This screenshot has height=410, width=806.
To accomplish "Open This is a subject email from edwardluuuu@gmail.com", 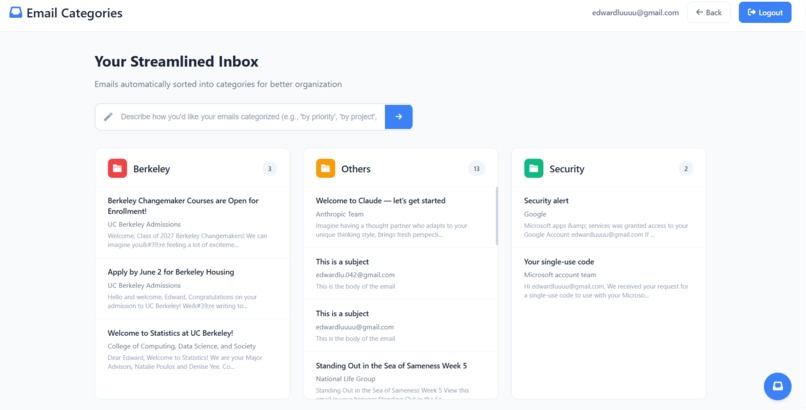I will [x=400, y=326].
